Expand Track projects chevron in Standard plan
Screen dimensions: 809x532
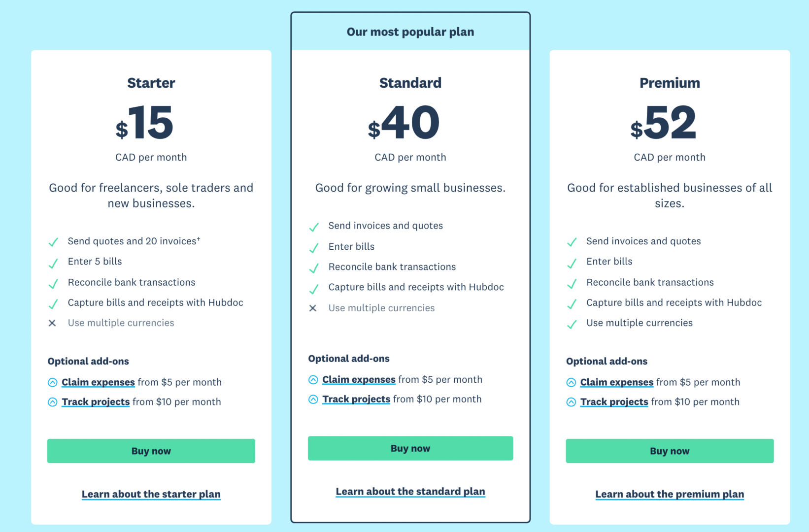click(313, 399)
